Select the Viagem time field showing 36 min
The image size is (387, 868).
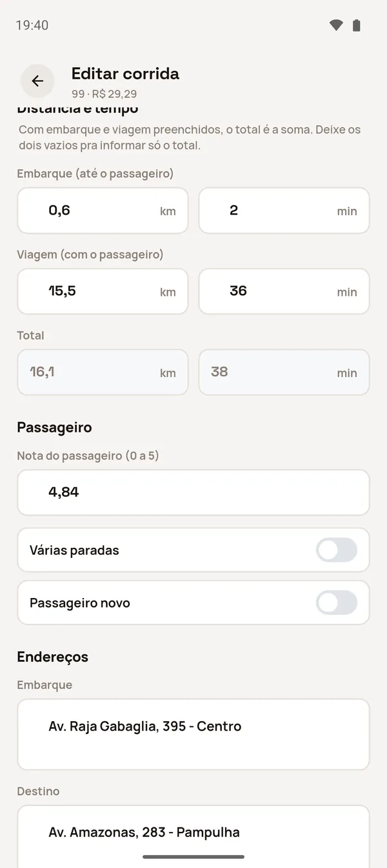pyautogui.click(x=284, y=291)
